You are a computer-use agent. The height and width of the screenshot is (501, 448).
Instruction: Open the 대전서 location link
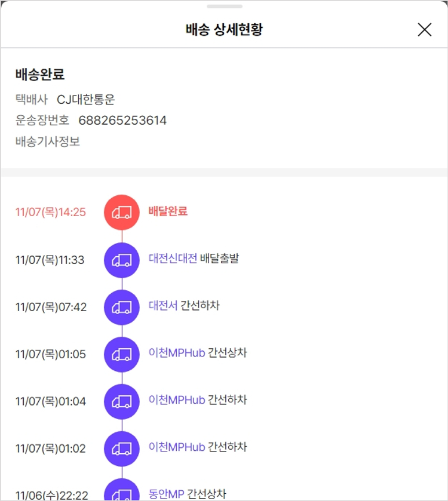pos(163,306)
